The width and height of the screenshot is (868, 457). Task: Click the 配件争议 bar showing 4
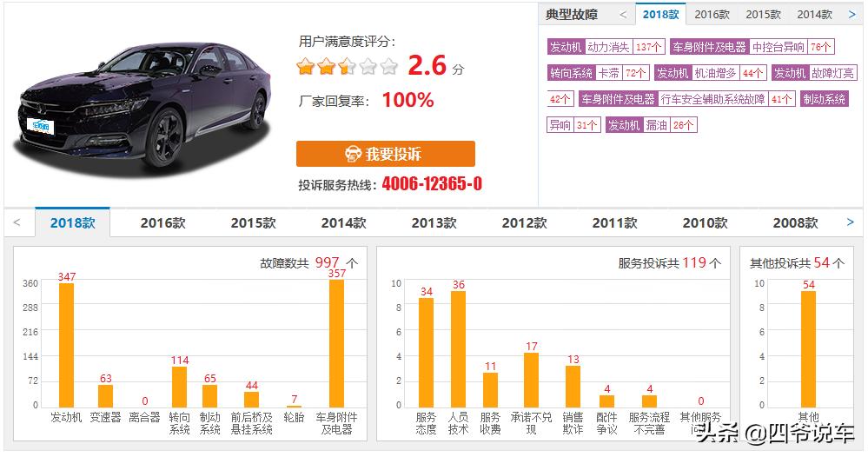607,401
